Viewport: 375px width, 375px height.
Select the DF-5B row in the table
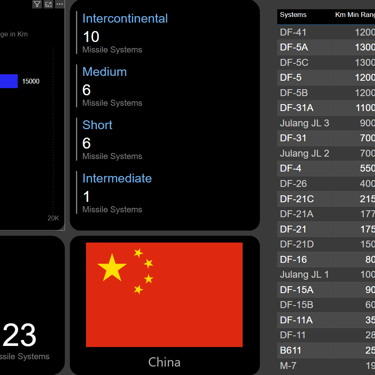[x=326, y=93]
